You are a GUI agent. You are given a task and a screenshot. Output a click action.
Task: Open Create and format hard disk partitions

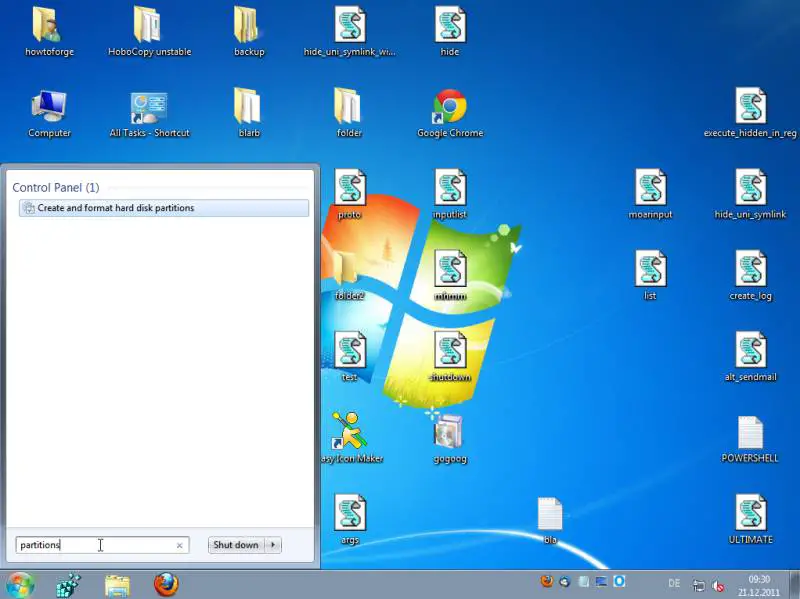point(115,208)
